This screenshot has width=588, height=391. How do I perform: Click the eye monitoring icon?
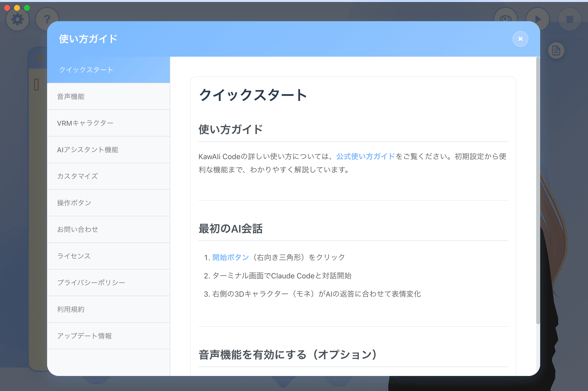(506, 18)
